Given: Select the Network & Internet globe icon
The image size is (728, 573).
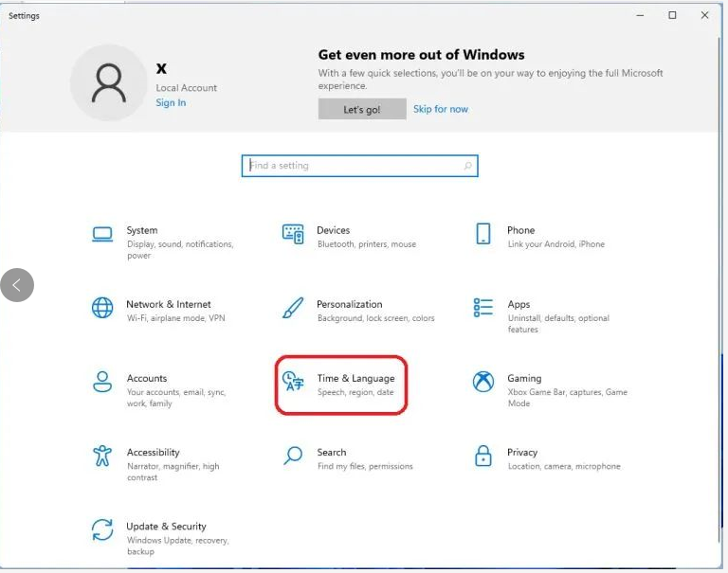Looking at the screenshot, I should pyautogui.click(x=102, y=308).
